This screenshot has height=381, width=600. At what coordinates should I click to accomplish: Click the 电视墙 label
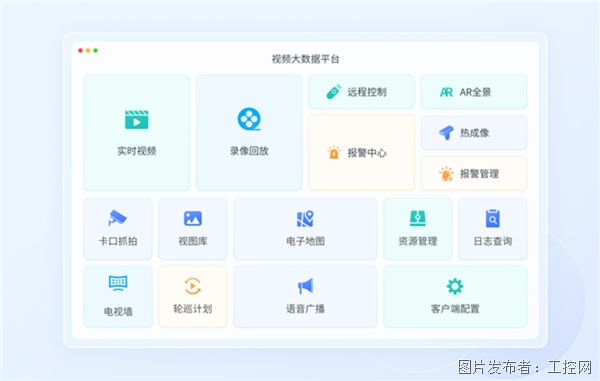(x=118, y=311)
